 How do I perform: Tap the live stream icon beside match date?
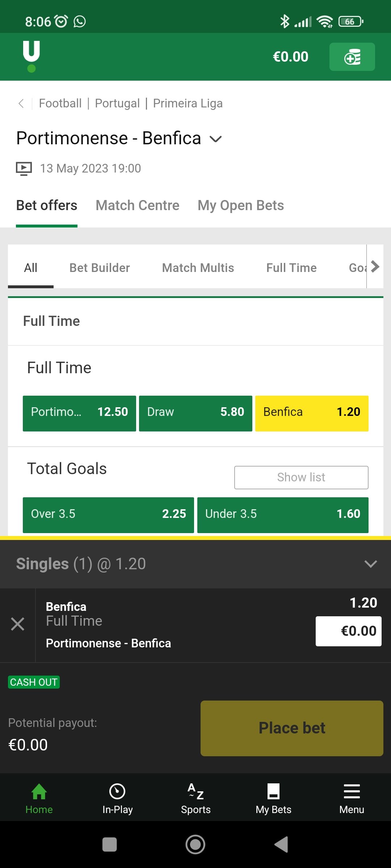pyautogui.click(x=24, y=169)
